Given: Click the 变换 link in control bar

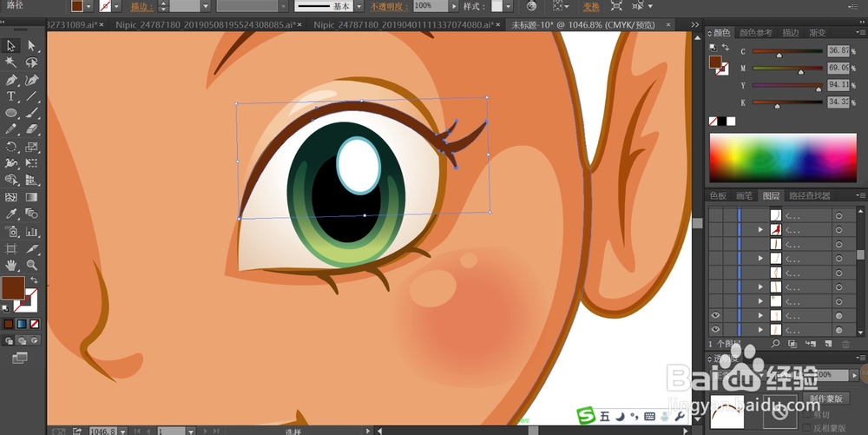Looking at the screenshot, I should click(x=590, y=7).
